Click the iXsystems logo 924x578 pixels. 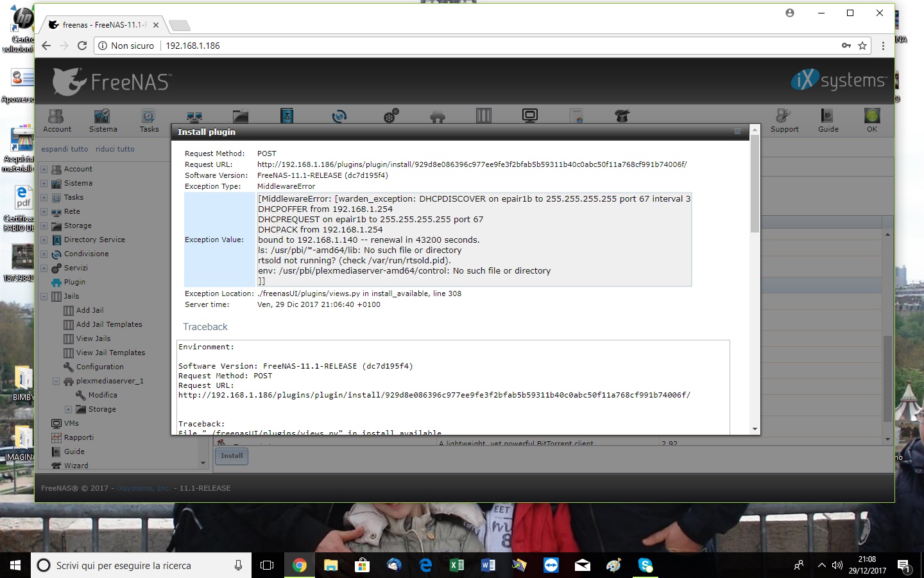(x=838, y=80)
